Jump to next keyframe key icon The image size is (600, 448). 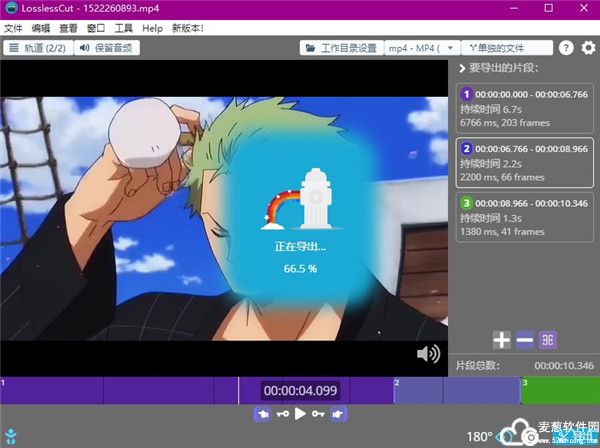(318, 414)
